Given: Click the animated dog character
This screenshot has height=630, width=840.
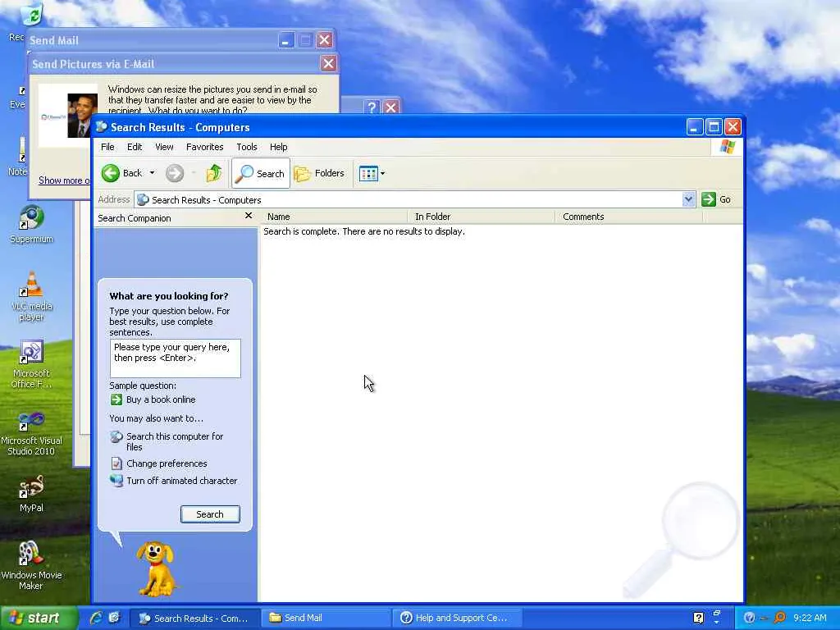Looking at the screenshot, I should [155, 569].
